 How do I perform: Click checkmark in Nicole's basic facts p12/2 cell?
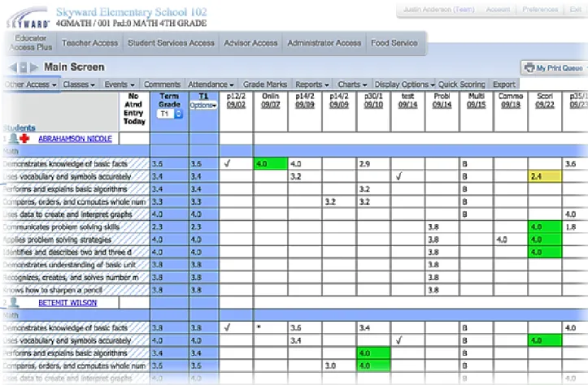227,163
